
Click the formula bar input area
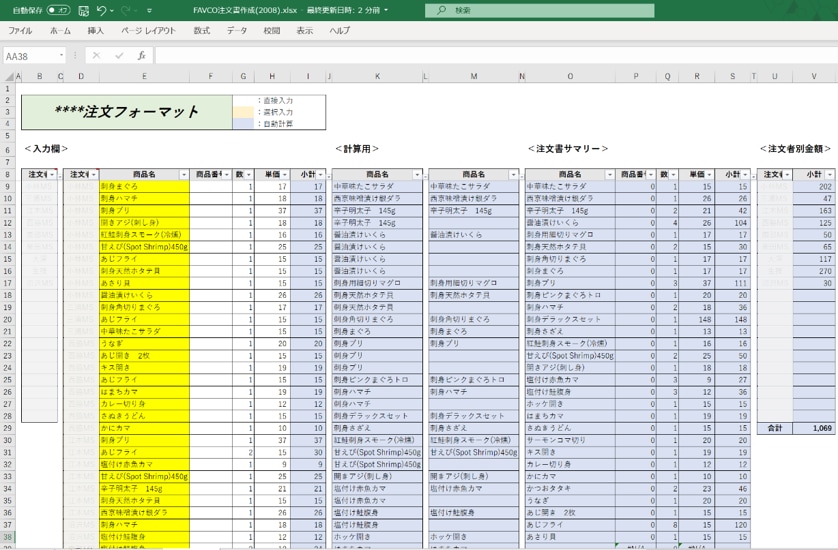[x=496, y=56]
